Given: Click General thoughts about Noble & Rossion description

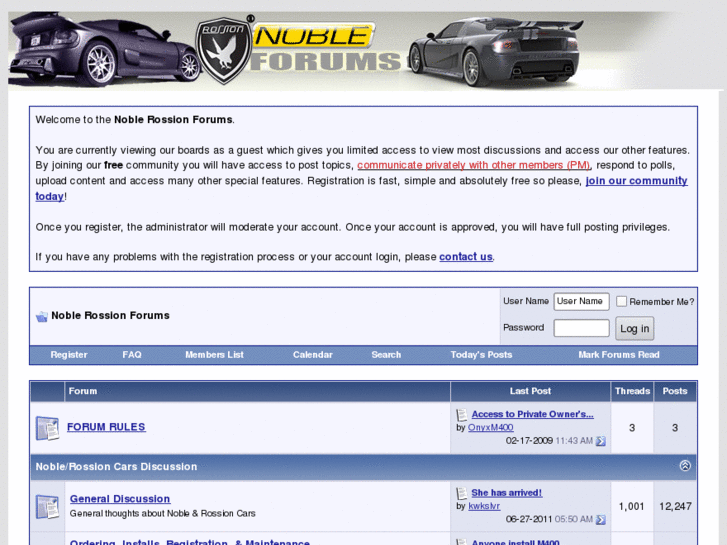Looking at the screenshot, I should click(x=162, y=513).
